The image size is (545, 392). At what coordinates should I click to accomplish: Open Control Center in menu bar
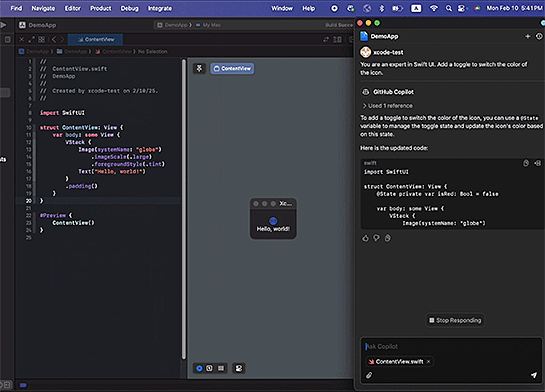coord(462,8)
